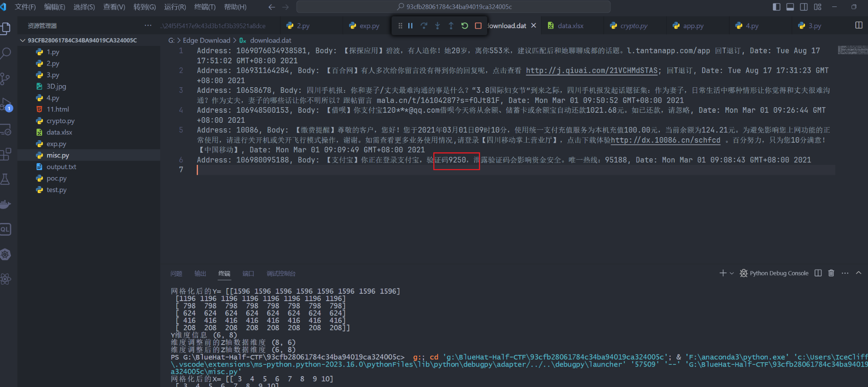Viewport: 868px width, 387px height.
Task: Split the terminal pane
Action: coord(818,273)
